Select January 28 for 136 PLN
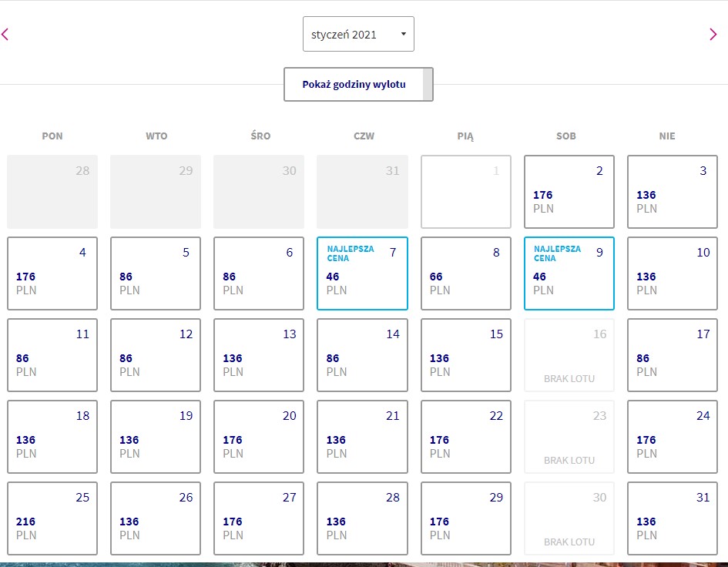This screenshot has width=728, height=567. click(362, 518)
